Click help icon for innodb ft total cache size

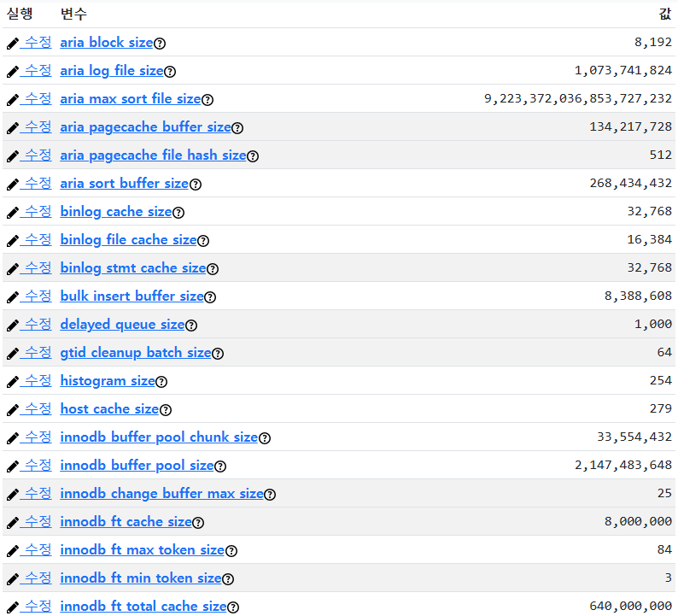(232, 607)
